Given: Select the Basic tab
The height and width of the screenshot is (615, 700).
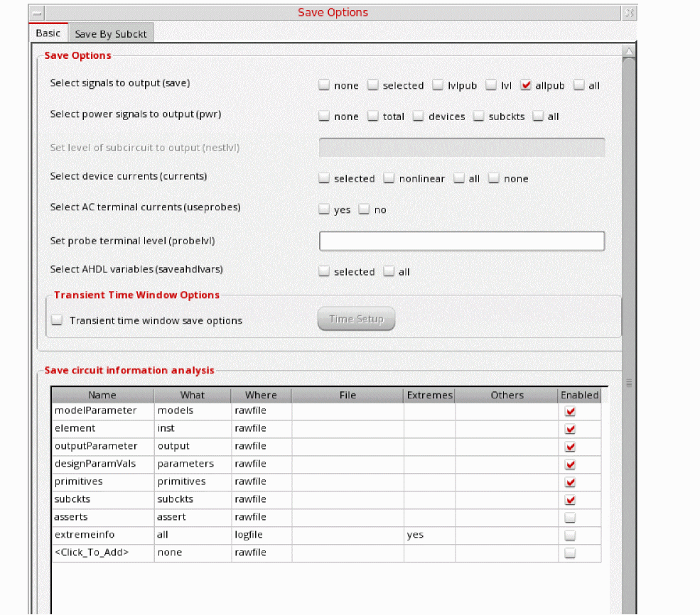Looking at the screenshot, I should point(48,33).
